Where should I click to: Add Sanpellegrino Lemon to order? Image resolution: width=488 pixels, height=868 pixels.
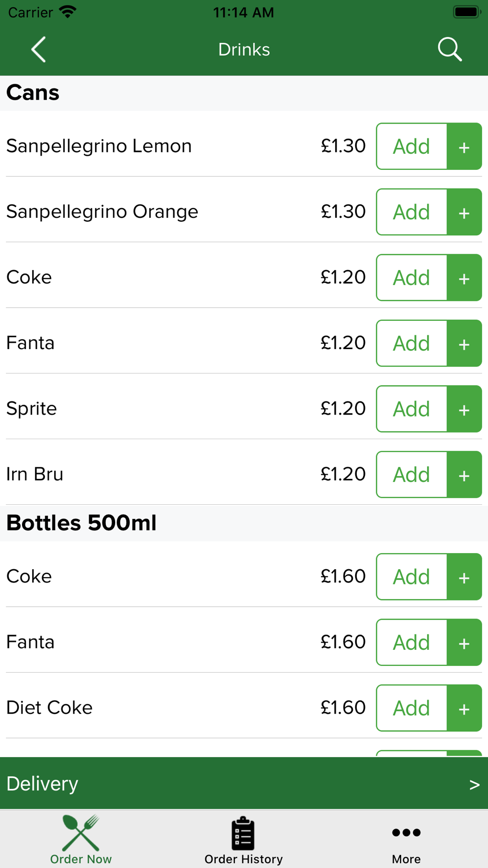coord(412,146)
